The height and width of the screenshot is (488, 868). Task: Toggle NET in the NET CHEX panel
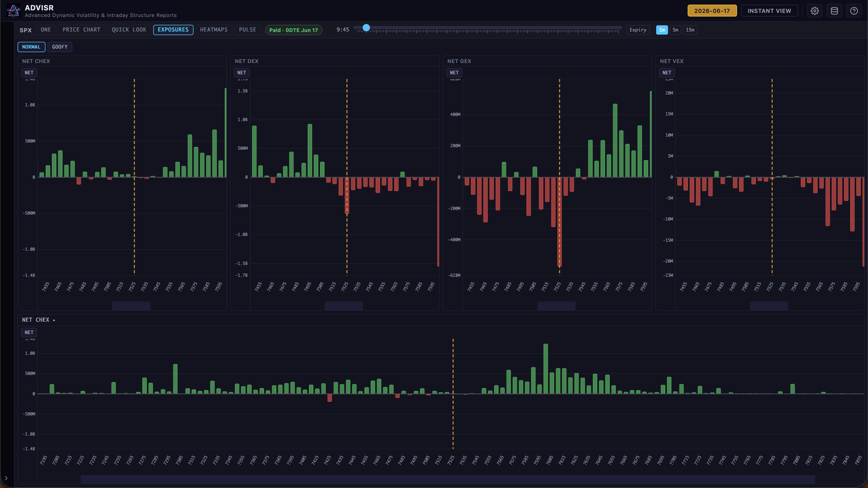click(29, 72)
